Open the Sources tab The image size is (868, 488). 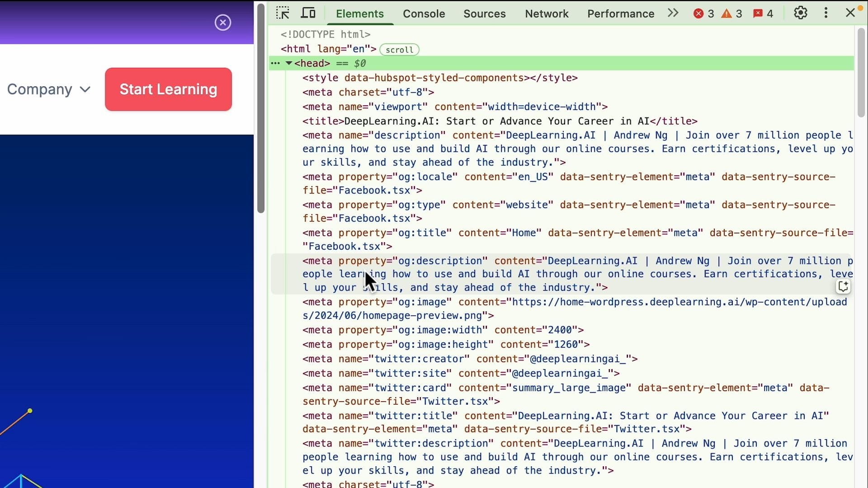coord(484,14)
